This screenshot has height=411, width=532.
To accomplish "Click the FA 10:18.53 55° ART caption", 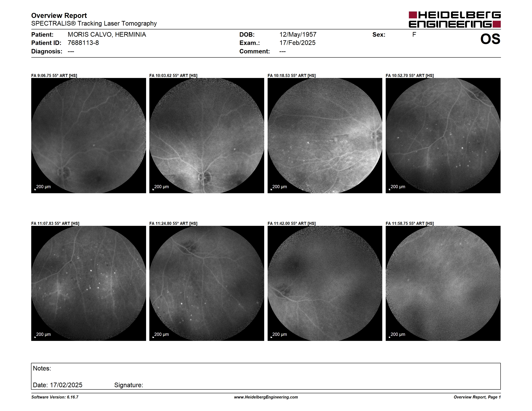I will pyautogui.click(x=292, y=76).
